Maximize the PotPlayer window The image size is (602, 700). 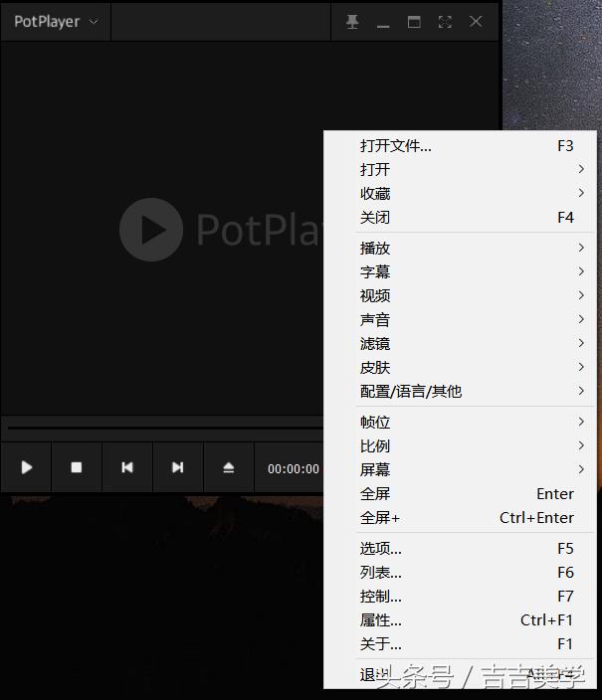414,22
